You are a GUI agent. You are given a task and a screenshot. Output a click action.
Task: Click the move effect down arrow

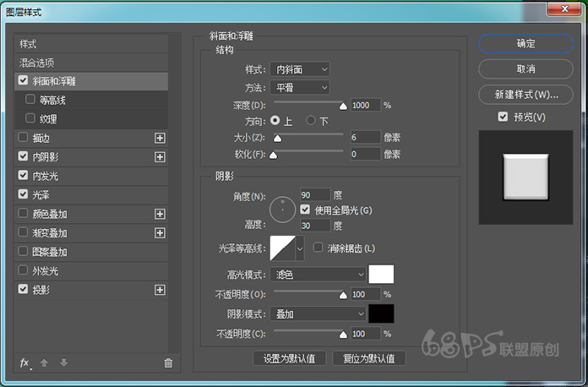(x=63, y=362)
